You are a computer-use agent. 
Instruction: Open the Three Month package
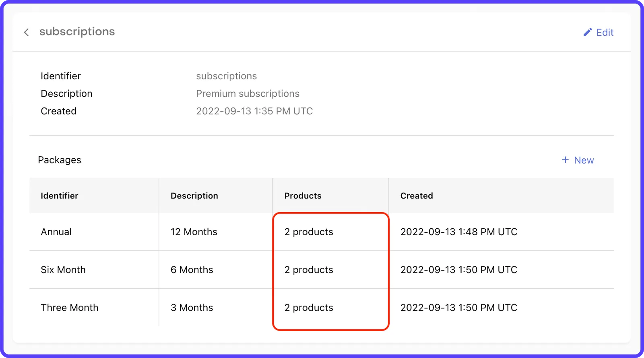tap(70, 308)
